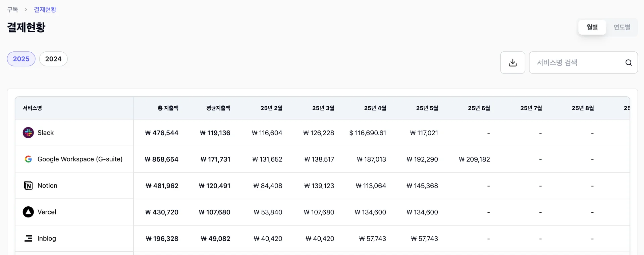Click Google Workspace June value ₩ 209,182
This screenshot has width=644, height=255.
[474, 159]
